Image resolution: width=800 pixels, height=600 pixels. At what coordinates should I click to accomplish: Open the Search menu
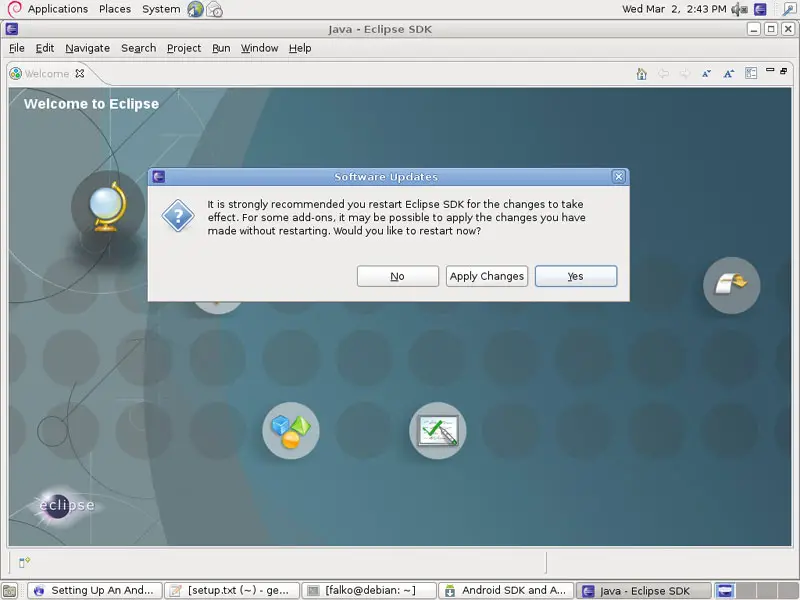[x=138, y=48]
